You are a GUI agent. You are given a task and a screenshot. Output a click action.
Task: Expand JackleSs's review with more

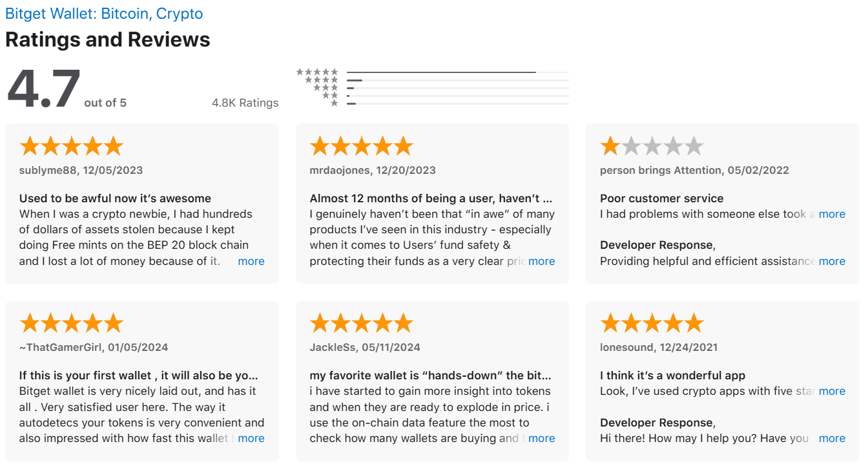pos(541,438)
